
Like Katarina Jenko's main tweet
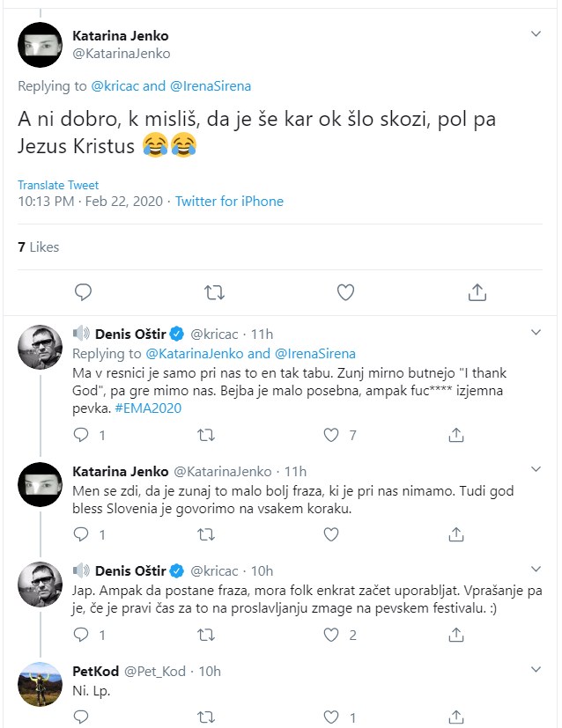pos(346,291)
